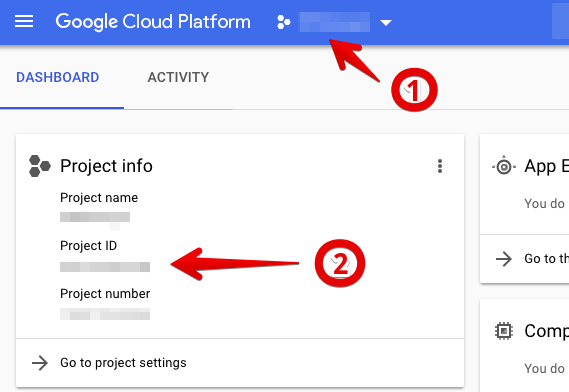The height and width of the screenshot is (392, 569).
Task: Expand the project selector dropdown arrow
Action: 385,23
